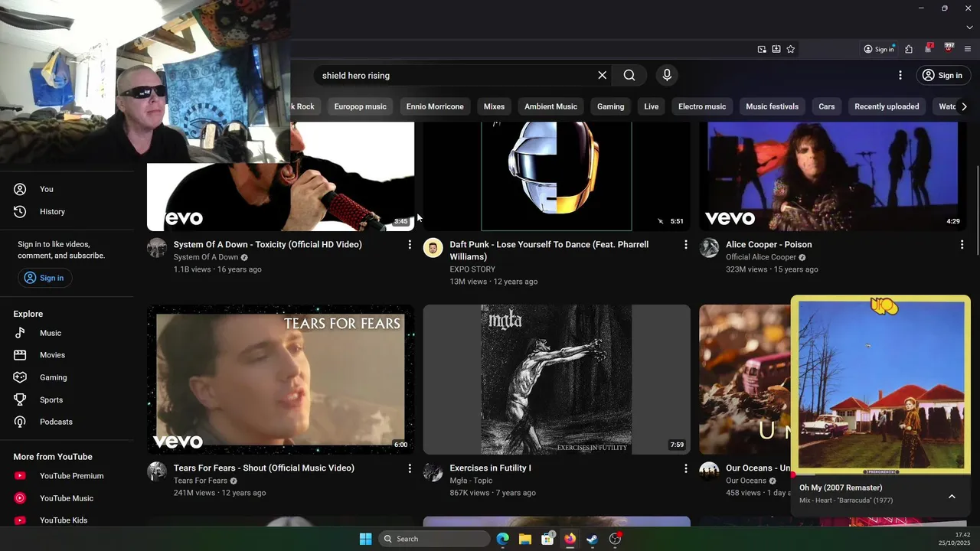Image resolution: width=980 pixels, height=551 pixels.
Task: Click the sidebar Sign in button
Action: pyautogui.click(x=44, y=278)
